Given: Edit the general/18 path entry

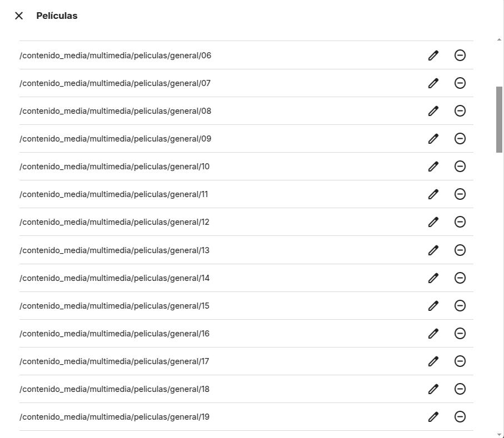Looking at the screenshot, I should click(433, 389).
